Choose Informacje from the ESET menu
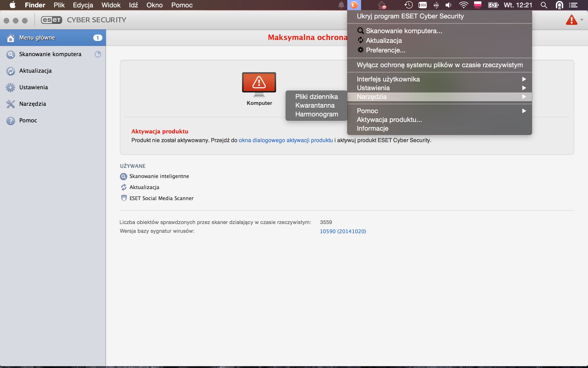The height and width of the screenshot is (368, 588). (440, 128)
